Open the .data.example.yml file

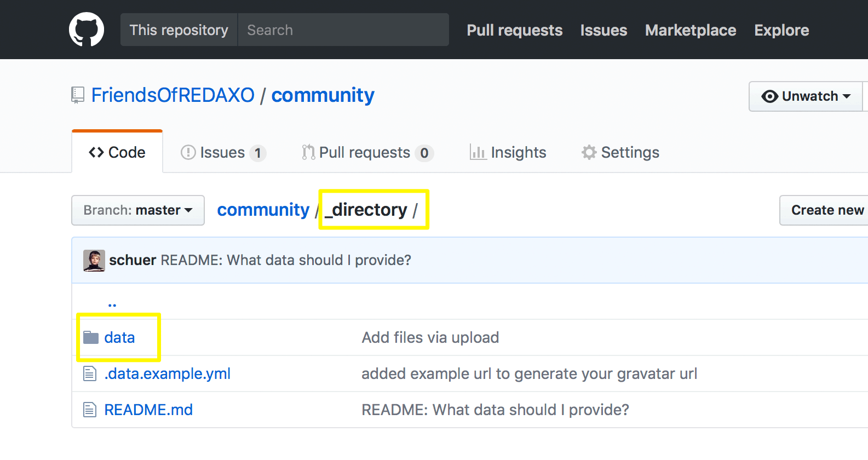(x=168, y=373)
